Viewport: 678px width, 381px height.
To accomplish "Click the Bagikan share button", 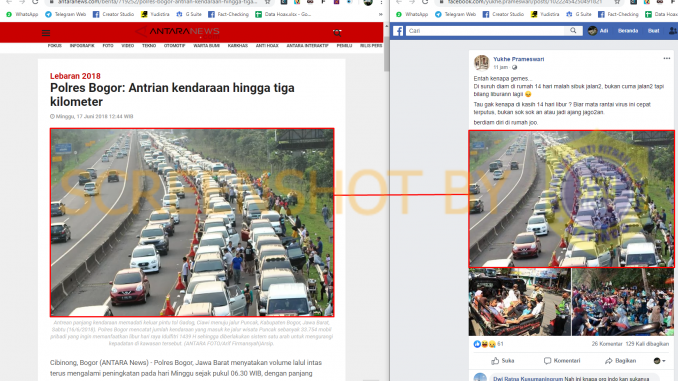I will click(x=620, y=361).
